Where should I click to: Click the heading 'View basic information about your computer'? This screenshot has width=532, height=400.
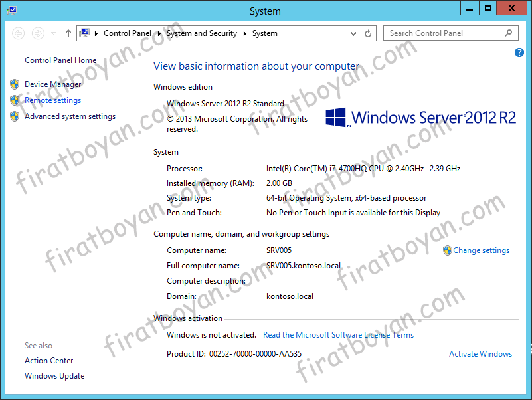[x=256, y=66]
